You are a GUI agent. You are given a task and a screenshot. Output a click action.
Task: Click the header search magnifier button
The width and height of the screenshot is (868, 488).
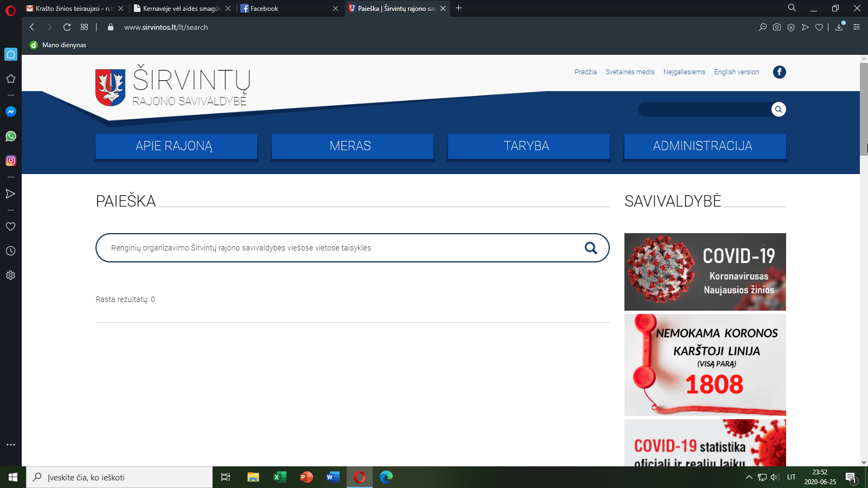[x=778, y=110]
